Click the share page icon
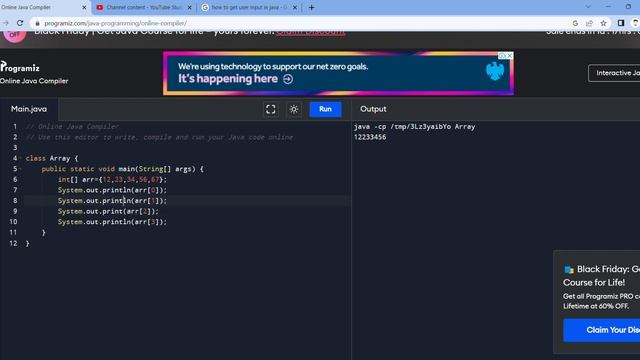640x360 pixels. [589, 23]
